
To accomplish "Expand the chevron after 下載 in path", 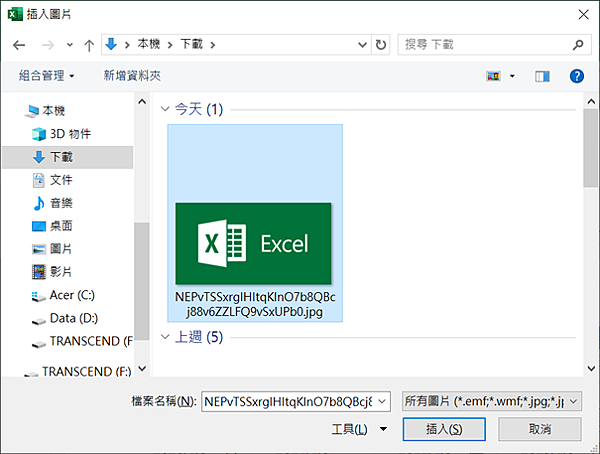I will coord(213,45).
